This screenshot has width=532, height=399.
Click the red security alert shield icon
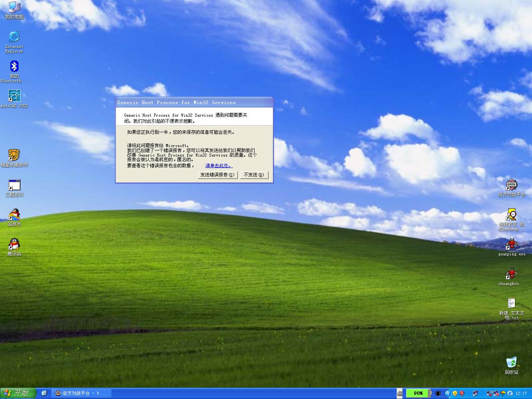click(x=462, y=393)
